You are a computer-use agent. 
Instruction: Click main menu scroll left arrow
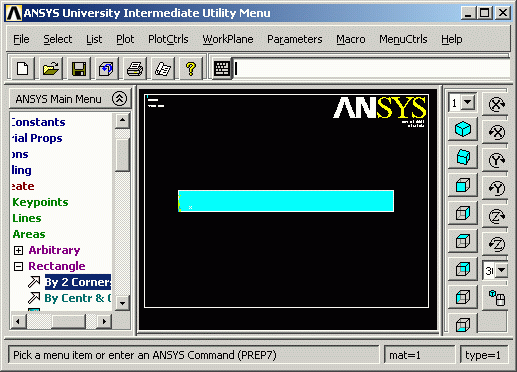(18, 321)
